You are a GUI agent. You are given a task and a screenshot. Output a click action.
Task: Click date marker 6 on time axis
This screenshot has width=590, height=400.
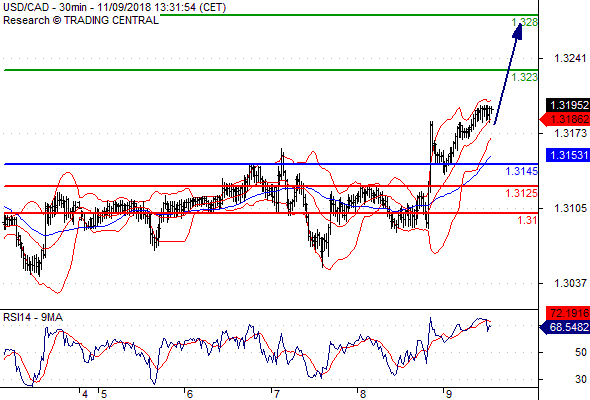tap(190, 394)
